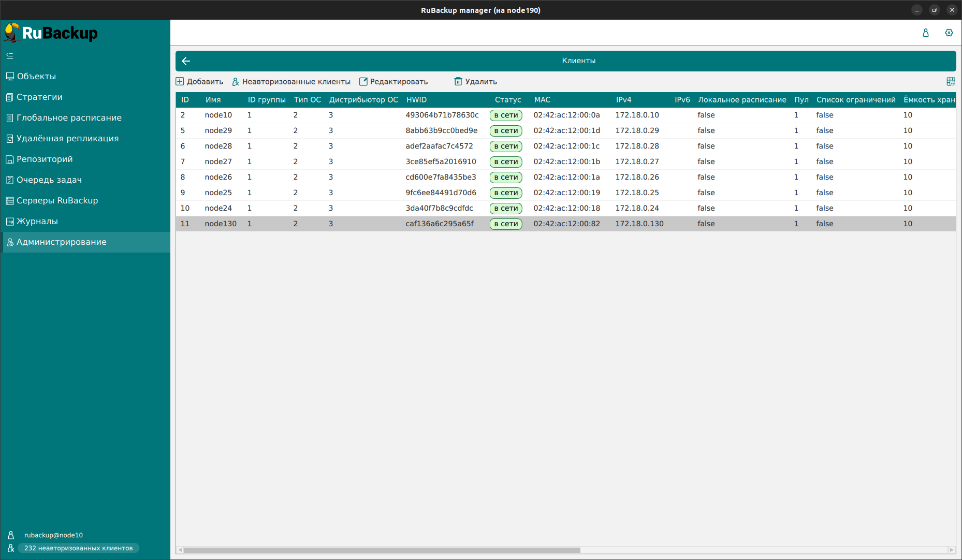Click the Добавить plus icon
The width and height of the screenshot is (962, 560).
pos(180,82)
